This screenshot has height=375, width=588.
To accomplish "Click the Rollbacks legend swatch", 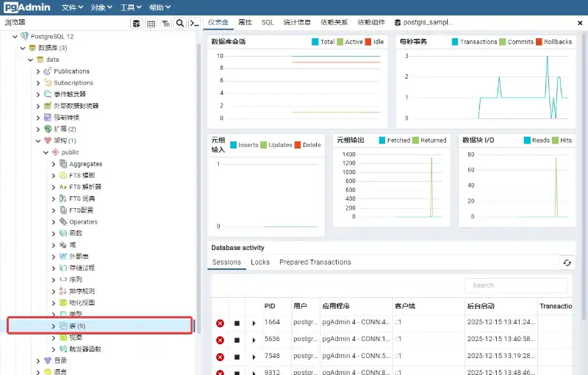I will coord(539,42).
